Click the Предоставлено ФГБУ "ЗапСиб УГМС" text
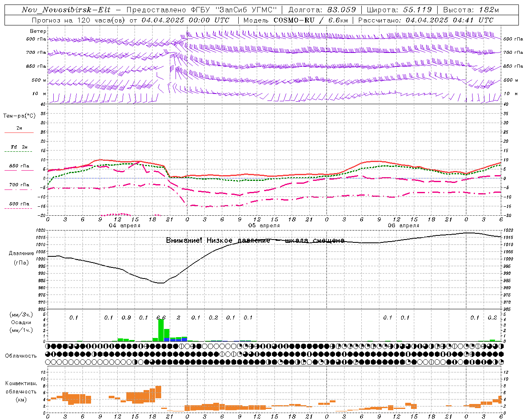The width and height of the screenshot is (525, 420). coord(202,10)
